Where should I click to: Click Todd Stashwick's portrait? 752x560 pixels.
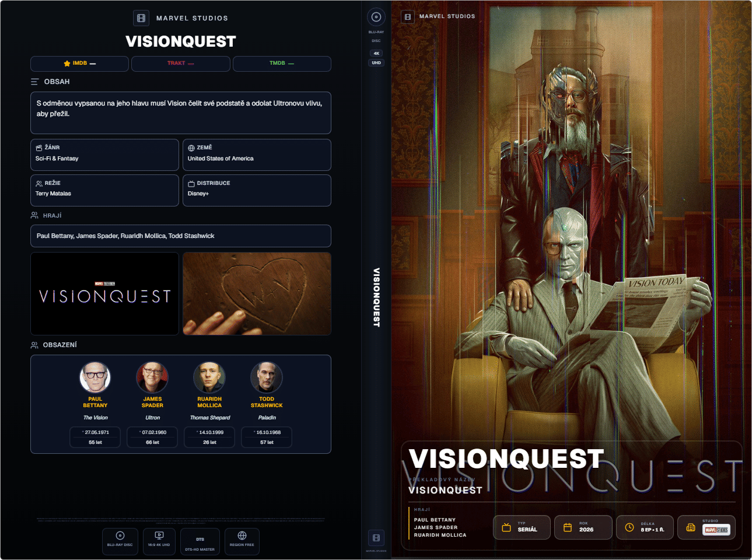click(x=267, y=377)
